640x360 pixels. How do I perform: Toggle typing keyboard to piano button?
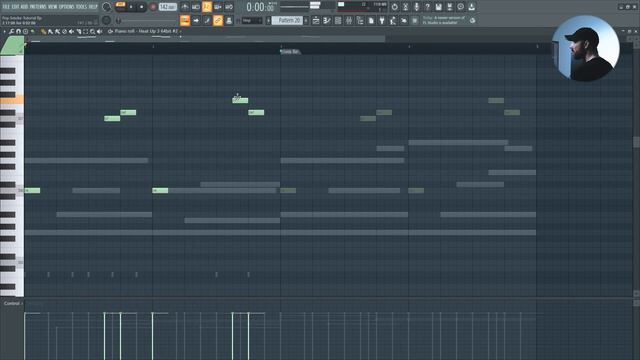coord(184,20)
